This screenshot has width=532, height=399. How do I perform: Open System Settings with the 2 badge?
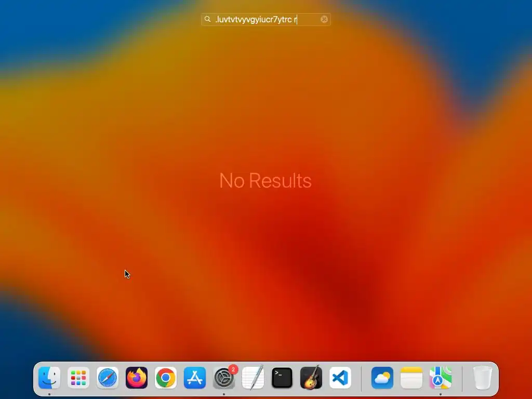coord(224,378)
